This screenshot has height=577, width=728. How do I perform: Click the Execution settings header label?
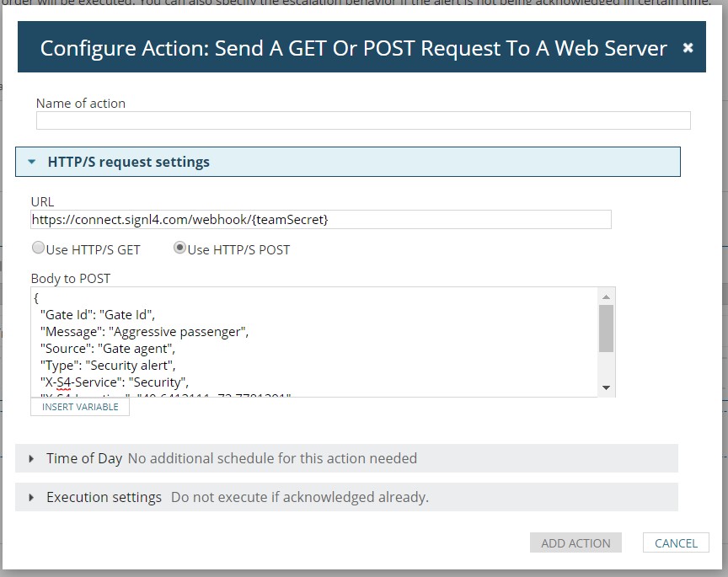104,497
